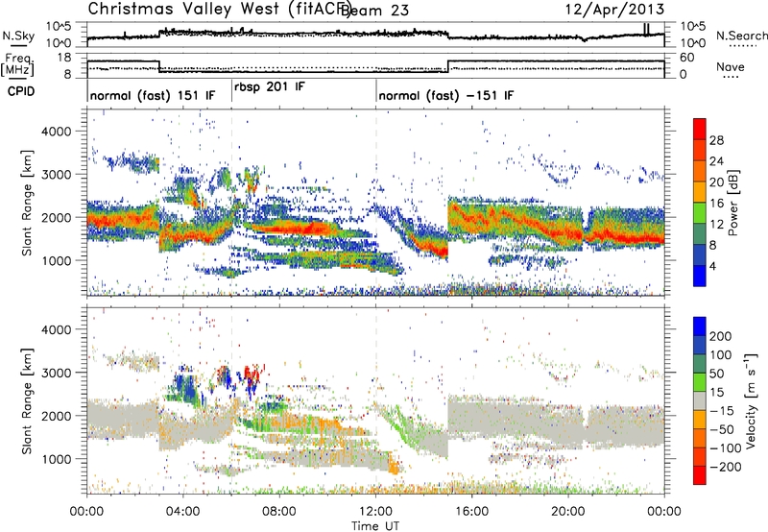Click the dashed CPID boundary at 06:00

(231, 203)
